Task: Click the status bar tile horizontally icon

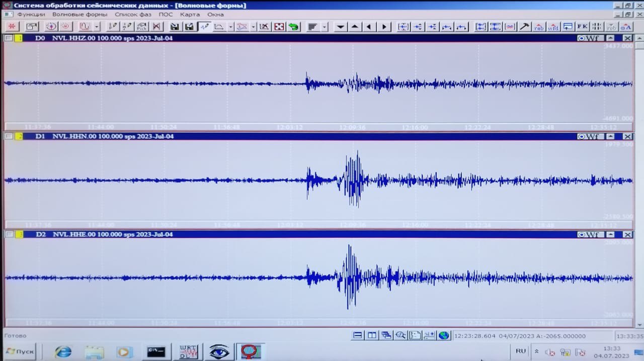Action: click(x=357, y=335)
